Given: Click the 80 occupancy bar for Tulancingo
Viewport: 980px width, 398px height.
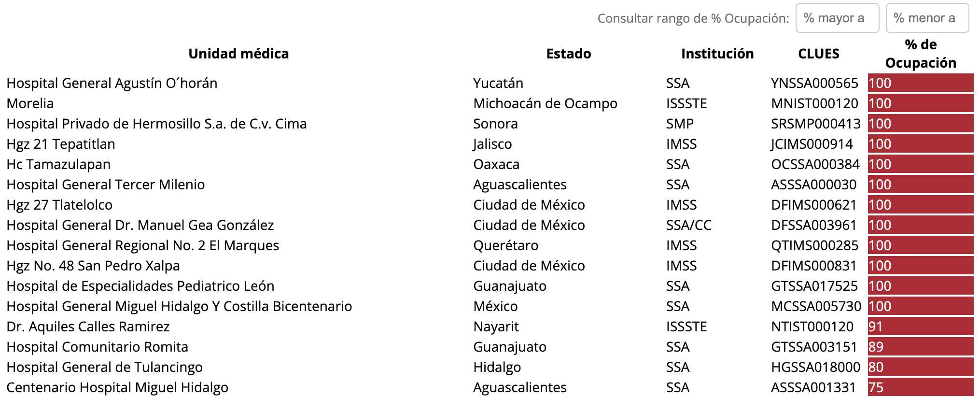Looking at the screenshot, I should coord(920,367).
